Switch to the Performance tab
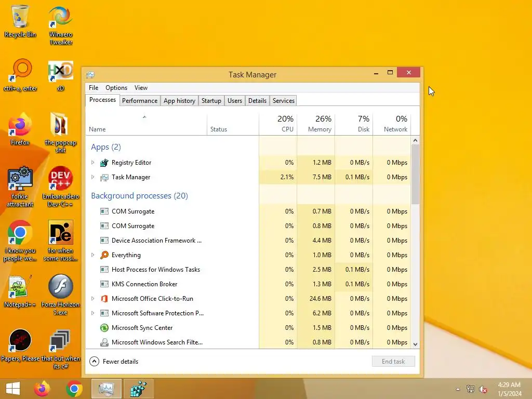 point(140,101)
